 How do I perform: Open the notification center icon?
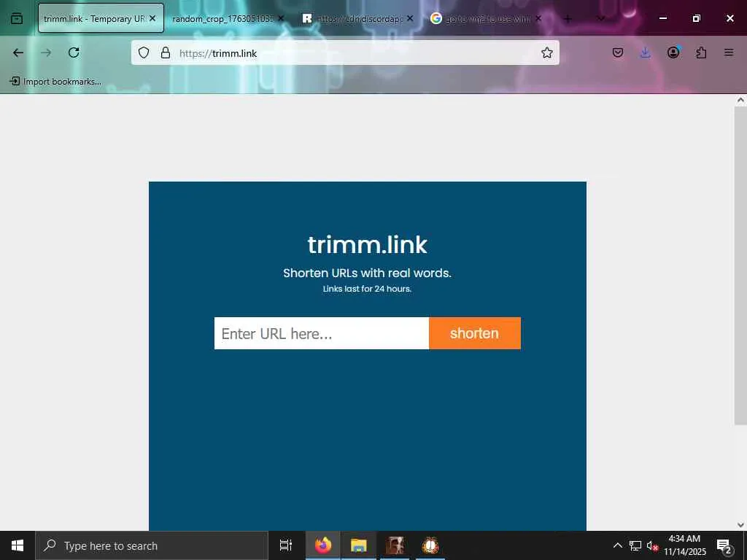click(724, 546)
